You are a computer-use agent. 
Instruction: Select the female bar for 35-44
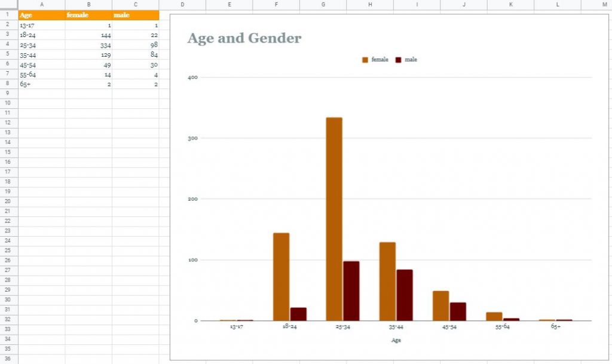(387, 282)
